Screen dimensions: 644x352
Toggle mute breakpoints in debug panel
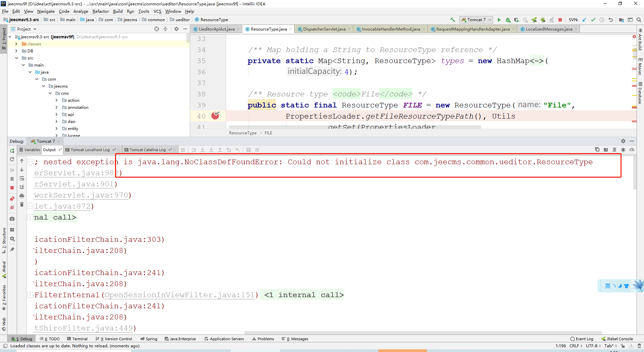pyautogui.click(x=12, y=208)
